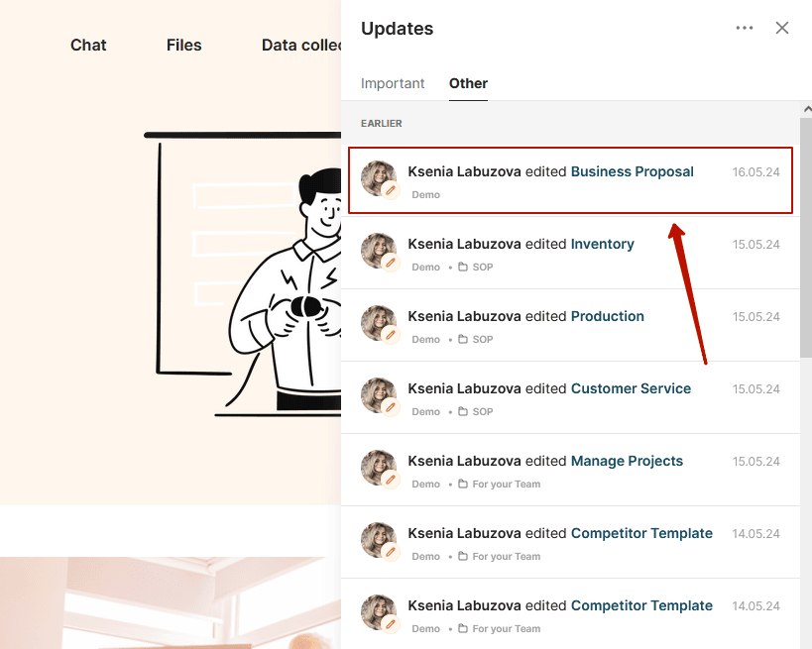Click folder icon under Customer Service

[x=463, y=412]
